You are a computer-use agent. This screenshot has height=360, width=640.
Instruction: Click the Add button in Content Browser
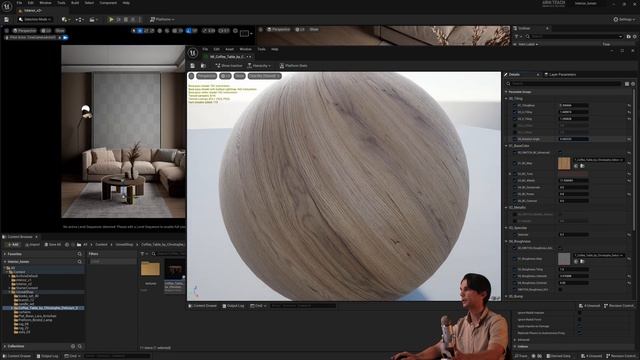click(13, 244)
